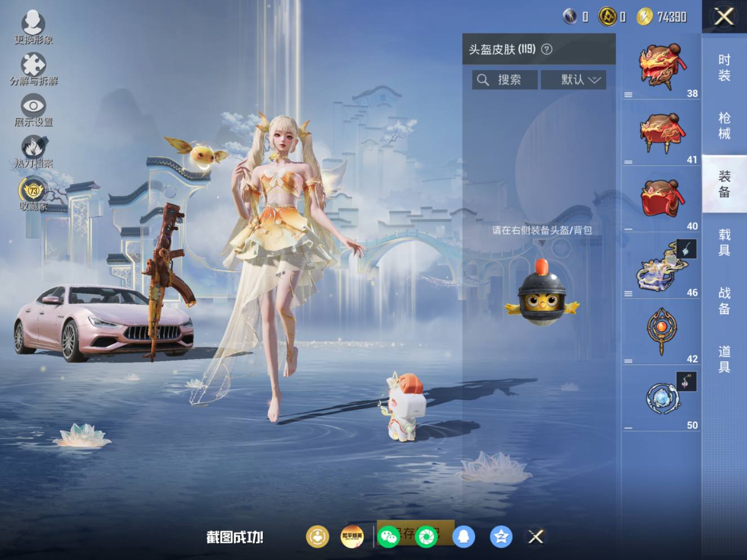Click the gold lightning coin icon

click(644, 17)
